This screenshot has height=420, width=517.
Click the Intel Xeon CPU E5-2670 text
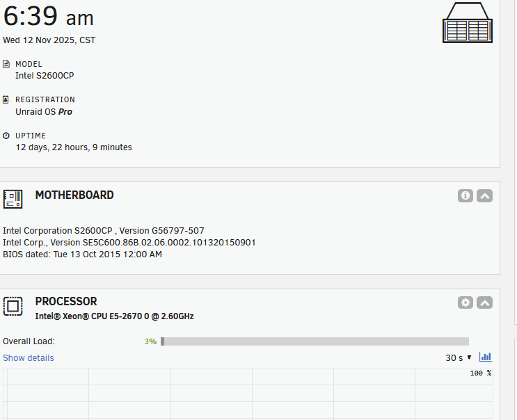[x=114, y=316]
